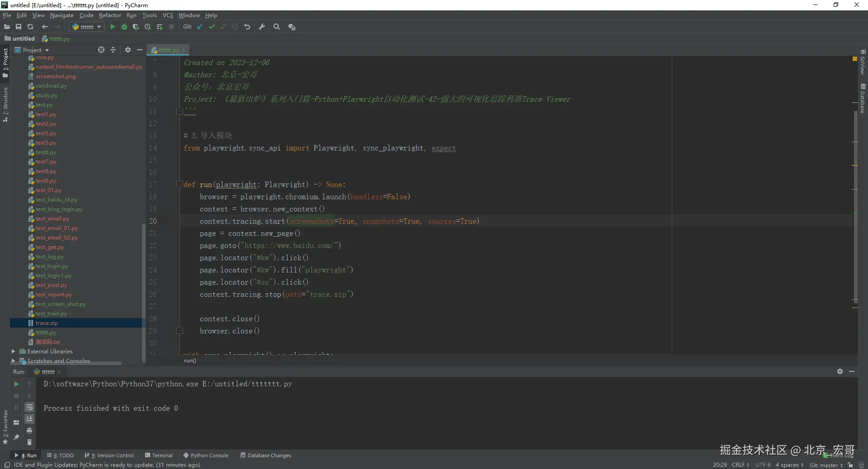Open the ttttttt run configuration dropdown
868x469 pixels.
coord(87,27)
